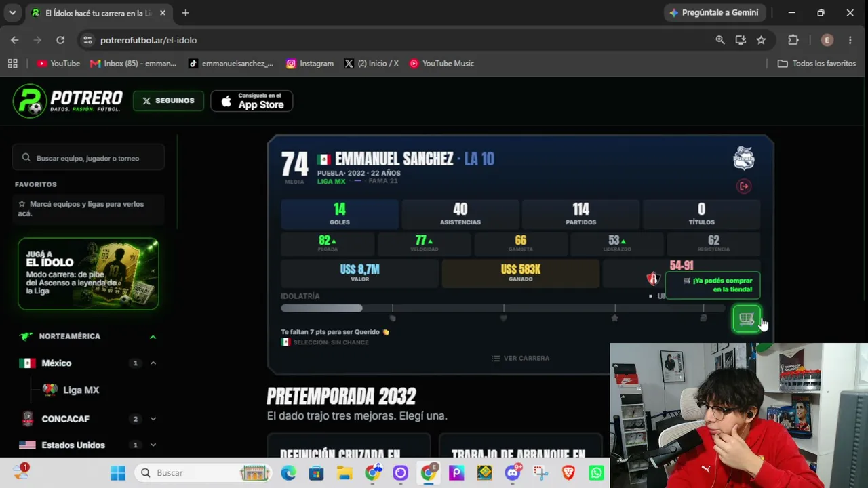Open Chrome's zoom magnifier in the address bar
This screenshot has width=868, height=488.
click(x=720, y=40)
